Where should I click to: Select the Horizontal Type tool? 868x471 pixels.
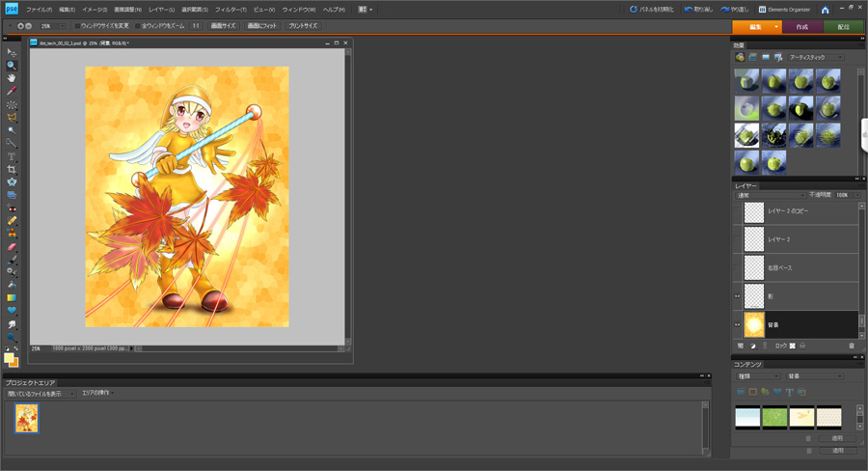pyautogui.click(x=12, y=156)
